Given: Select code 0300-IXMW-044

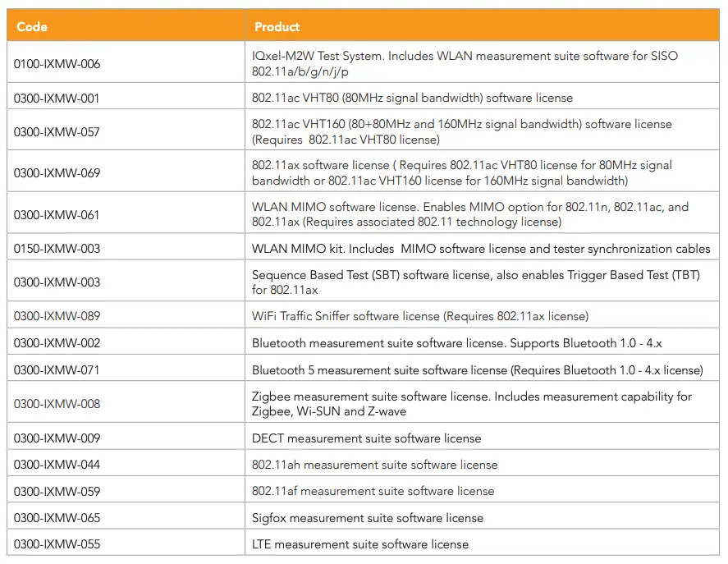Looking at the screenshot, I should coord(57,465).
